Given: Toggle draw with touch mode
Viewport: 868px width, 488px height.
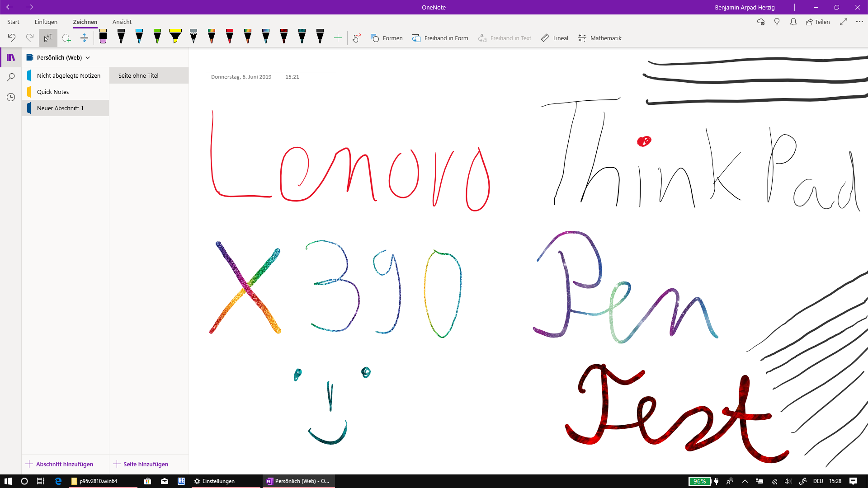Looking at the screenshot, I should pos(357,38).
